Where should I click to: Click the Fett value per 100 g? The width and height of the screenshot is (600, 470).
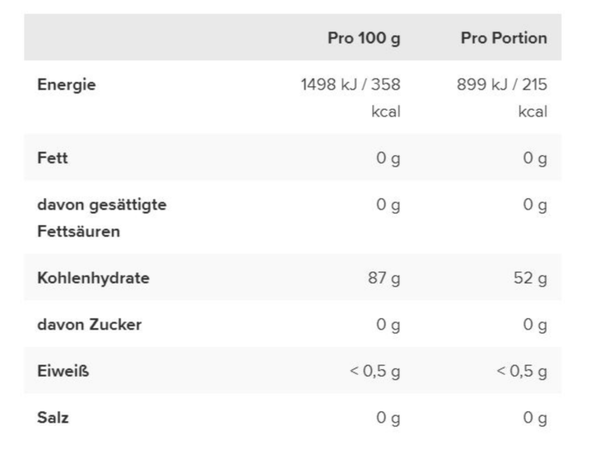[x=388, y=158]
